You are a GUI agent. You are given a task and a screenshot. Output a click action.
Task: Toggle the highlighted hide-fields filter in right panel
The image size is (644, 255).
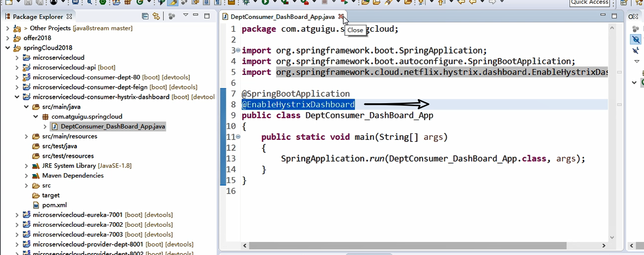click(636, 39)
